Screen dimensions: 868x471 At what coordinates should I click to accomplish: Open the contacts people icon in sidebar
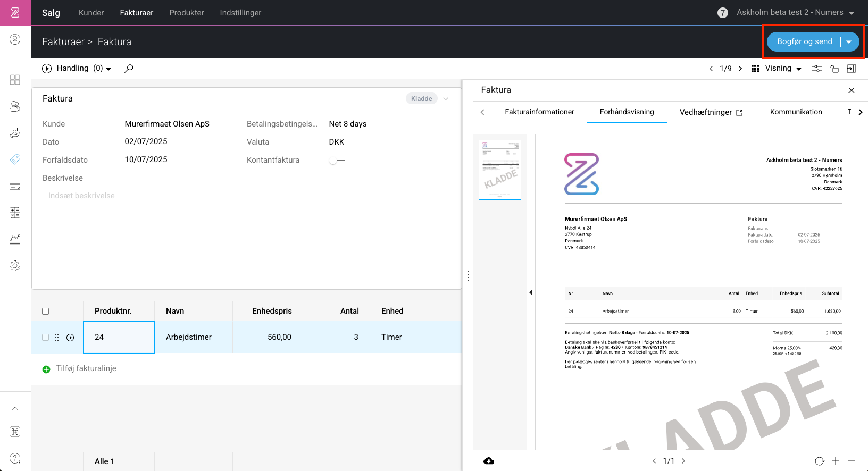[15, 106]
